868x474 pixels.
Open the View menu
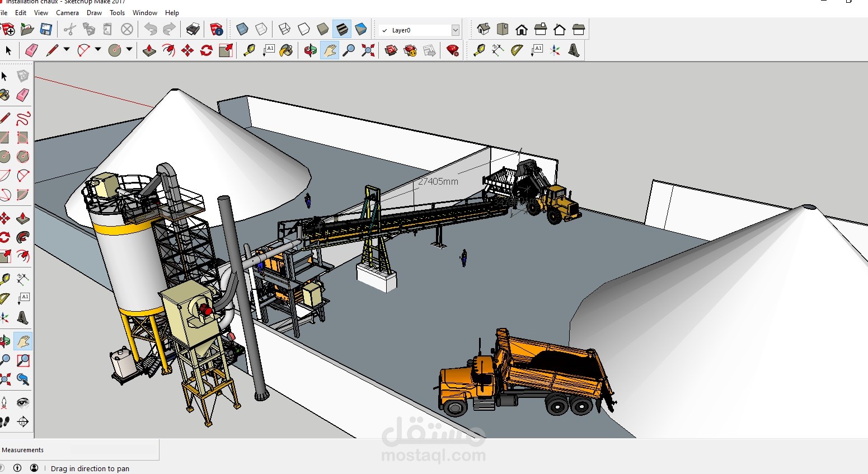[x=41, y=13]
